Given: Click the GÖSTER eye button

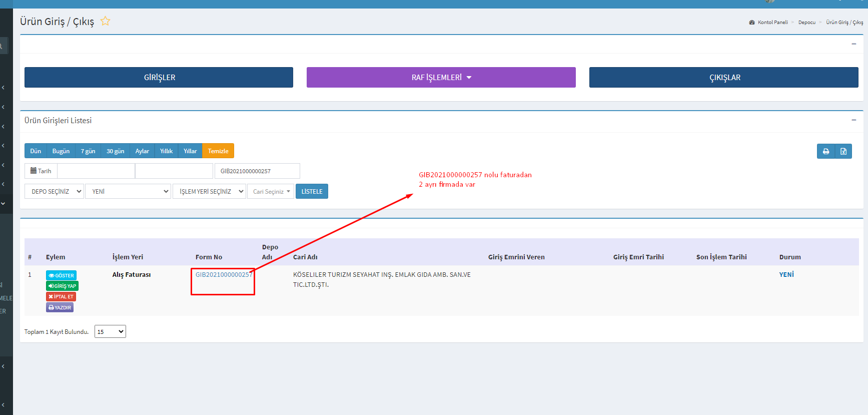Looking at the screenshot, I should click(x=61, y=275).
